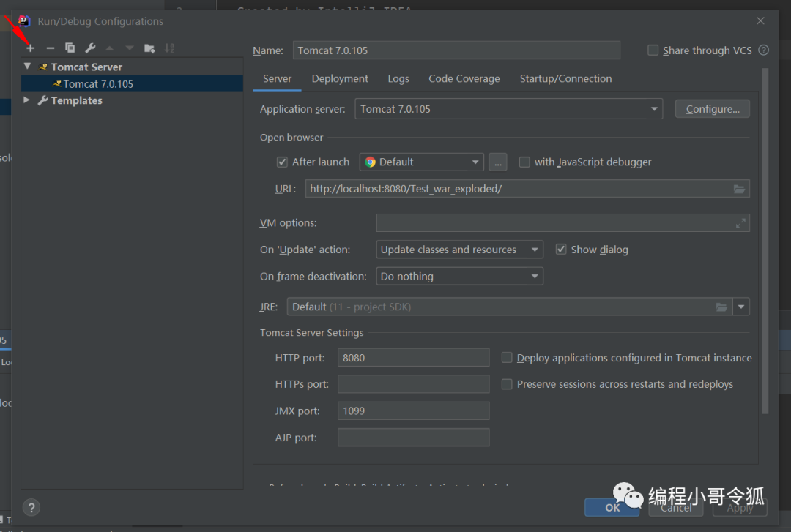The height and width of the screenshot is (532, 791).
Task: Create a new folder with the folder icon
Action: click(x=150, y=48)
